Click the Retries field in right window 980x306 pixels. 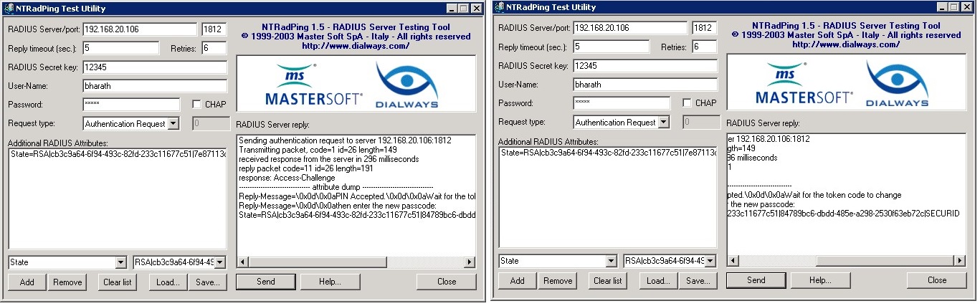tap(705, 47)
